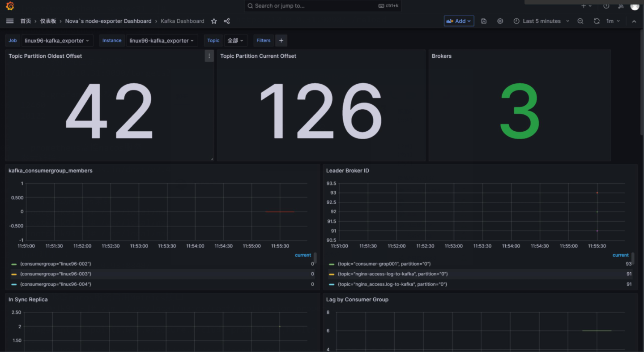Open the help question mark icon

(x=606, y=6)
